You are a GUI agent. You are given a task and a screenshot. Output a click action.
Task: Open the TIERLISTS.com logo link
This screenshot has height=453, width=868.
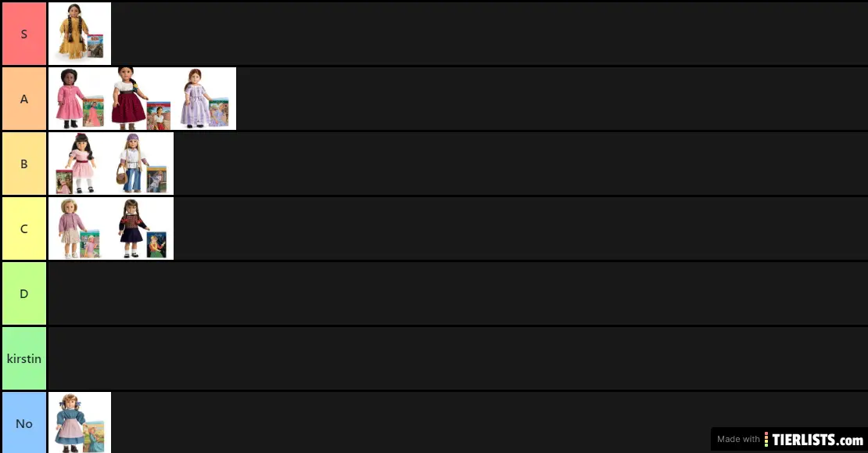813,440
